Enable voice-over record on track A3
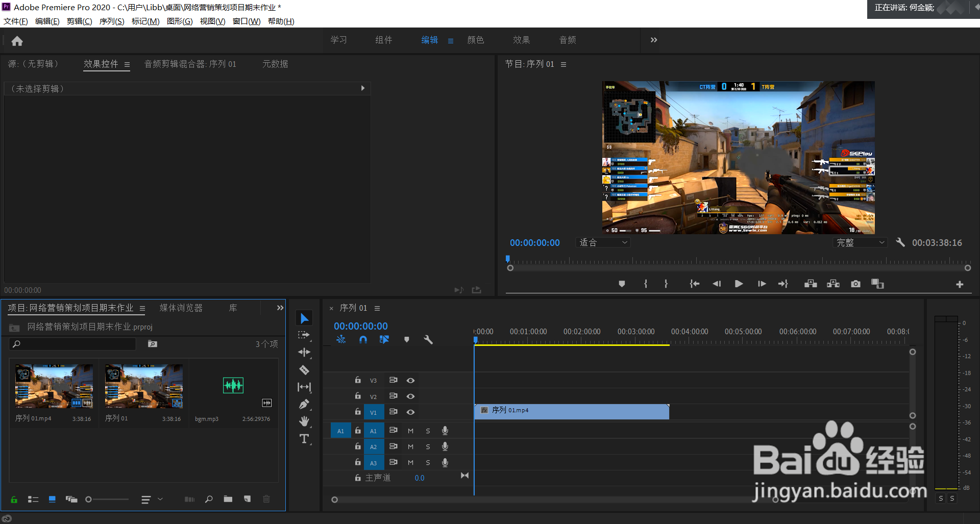This screenshot has width=980, height=524. (445, 462)
